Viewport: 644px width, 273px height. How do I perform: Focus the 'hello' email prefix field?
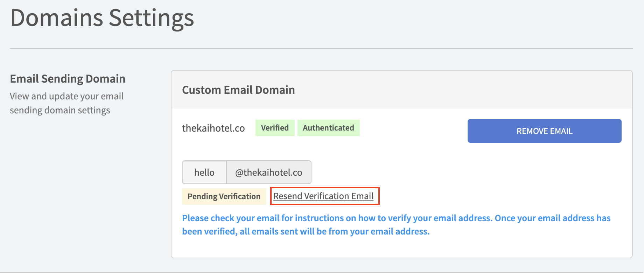click(204, 172)
